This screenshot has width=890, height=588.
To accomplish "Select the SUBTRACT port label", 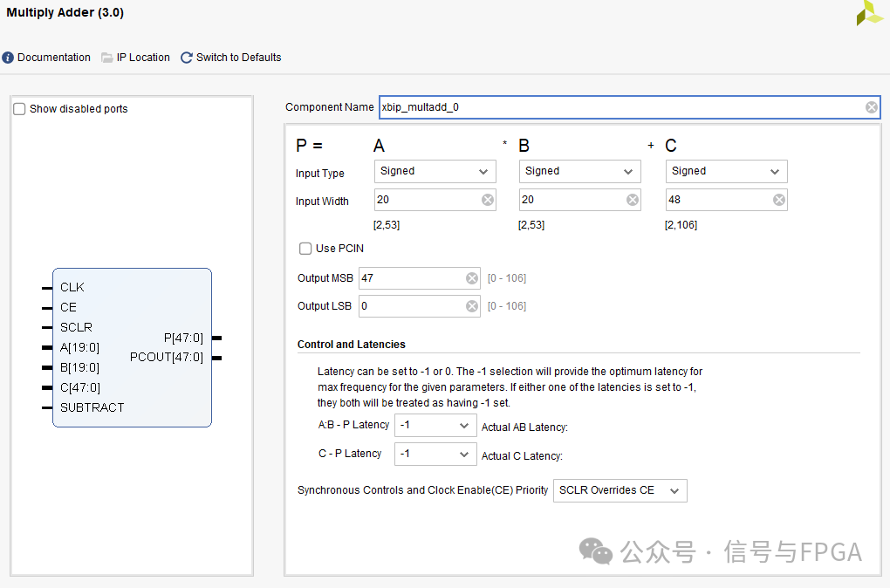I will [92, 407].
